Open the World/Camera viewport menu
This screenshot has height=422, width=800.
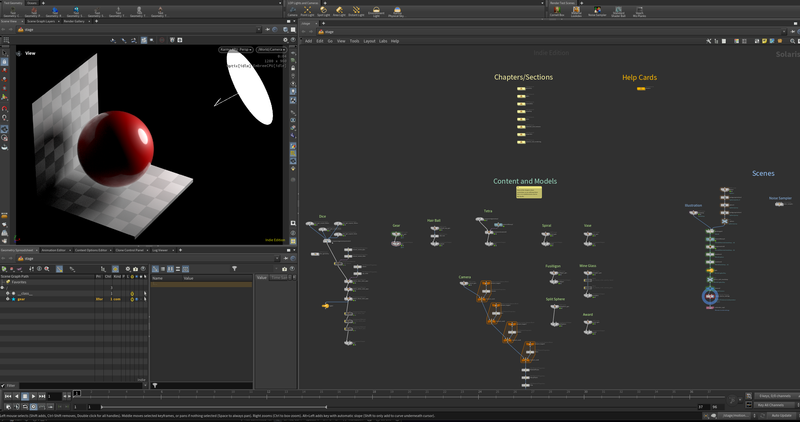[x=270, y=49]
